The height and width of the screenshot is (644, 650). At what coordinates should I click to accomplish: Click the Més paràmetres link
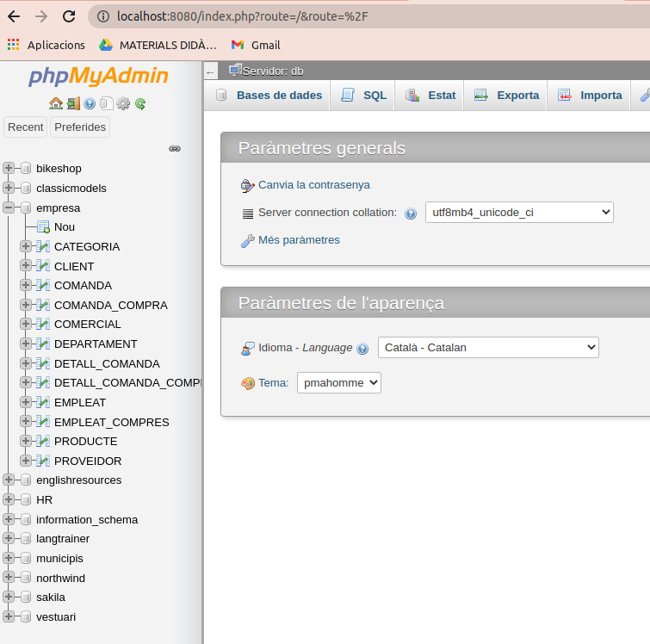(x=299, y=240)
